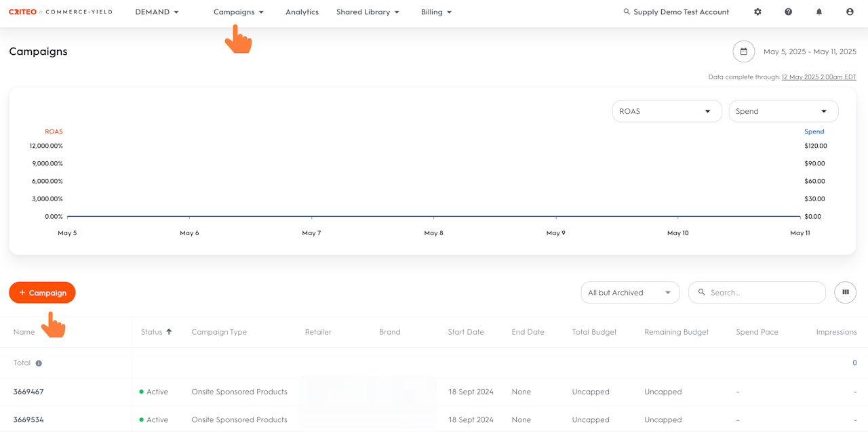Click the + Campaign button

click(42, 293)
